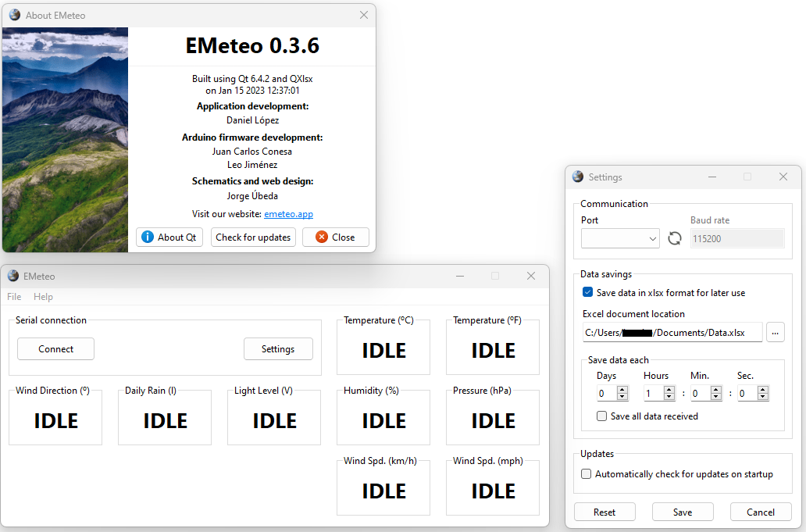Screen dimensions: 806x532
Task: Open the File menu
Action: pyautogui.click(x=13, y=296)
